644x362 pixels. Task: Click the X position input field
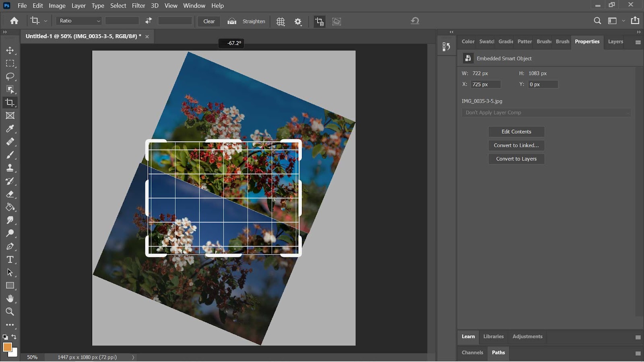486,84
